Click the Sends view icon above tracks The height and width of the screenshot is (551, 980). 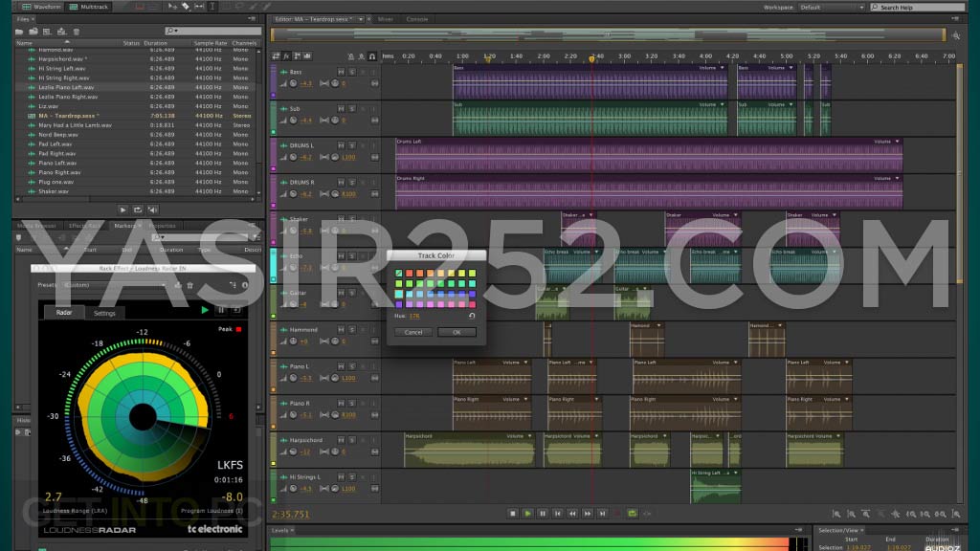point(297,56)
